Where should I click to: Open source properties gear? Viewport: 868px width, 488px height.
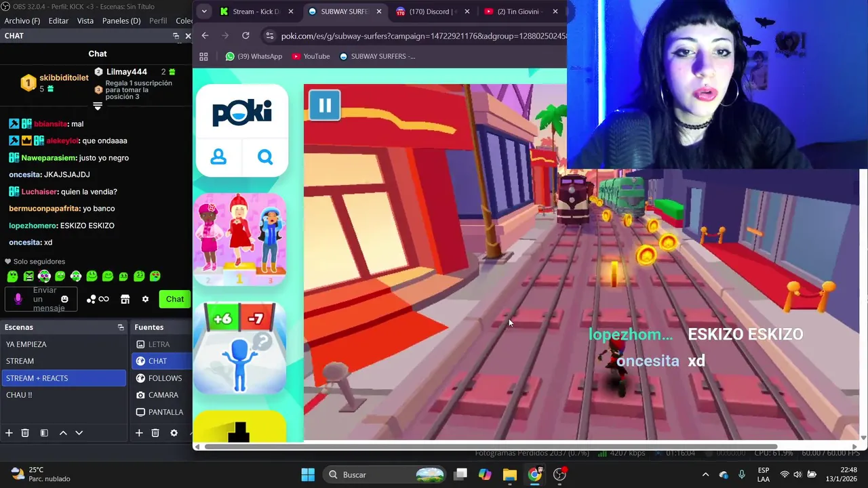[x=174, y=433]
